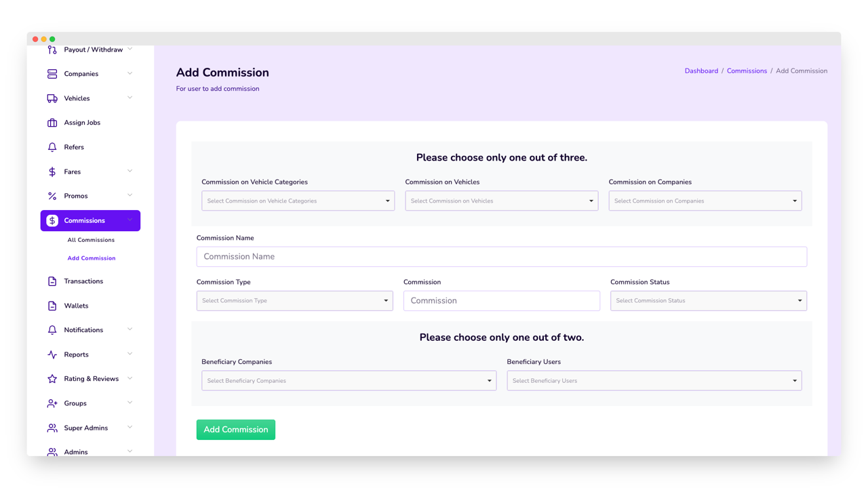Click the Wallets document icon

52,306
